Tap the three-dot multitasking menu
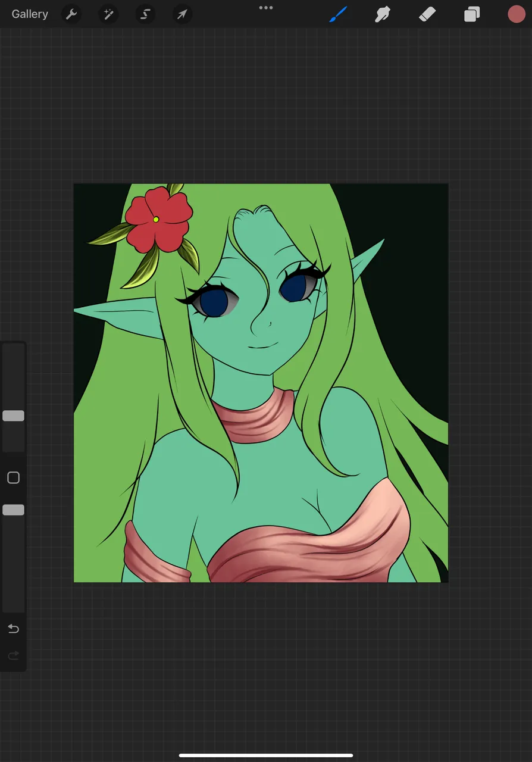 (x=266, y=8)
